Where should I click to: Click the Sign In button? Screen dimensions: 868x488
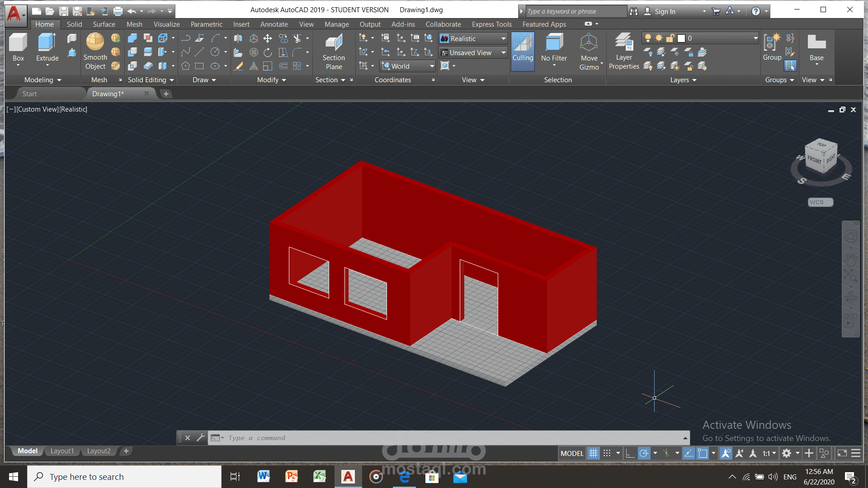pyautogui.click(x=665, y=12)
